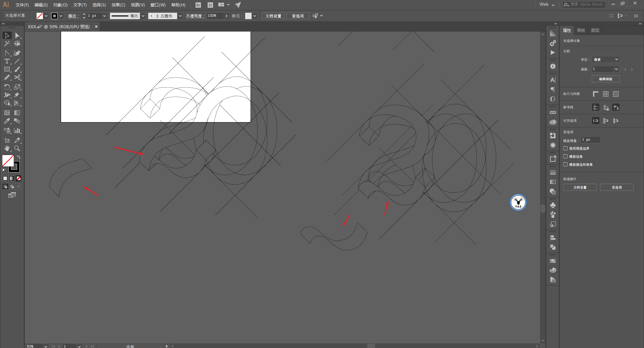Select the Hand tool

click(x=7, y=148)
